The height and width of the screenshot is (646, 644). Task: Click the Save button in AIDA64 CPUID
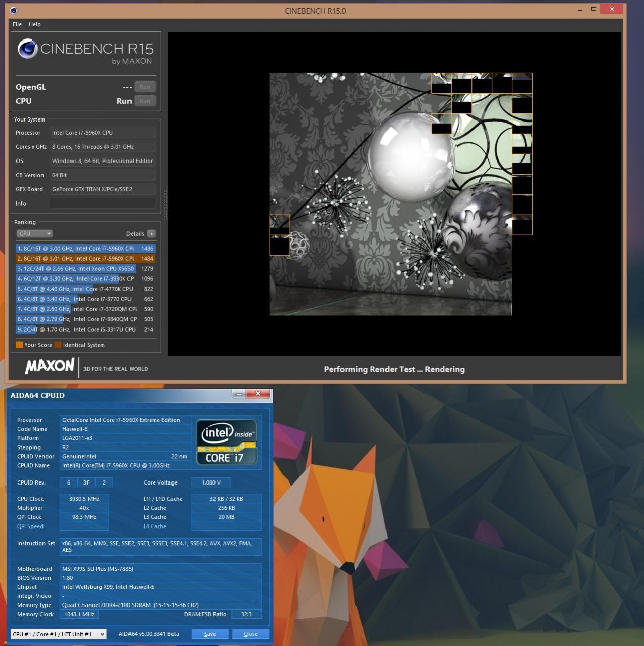click(x=210, y=634)
